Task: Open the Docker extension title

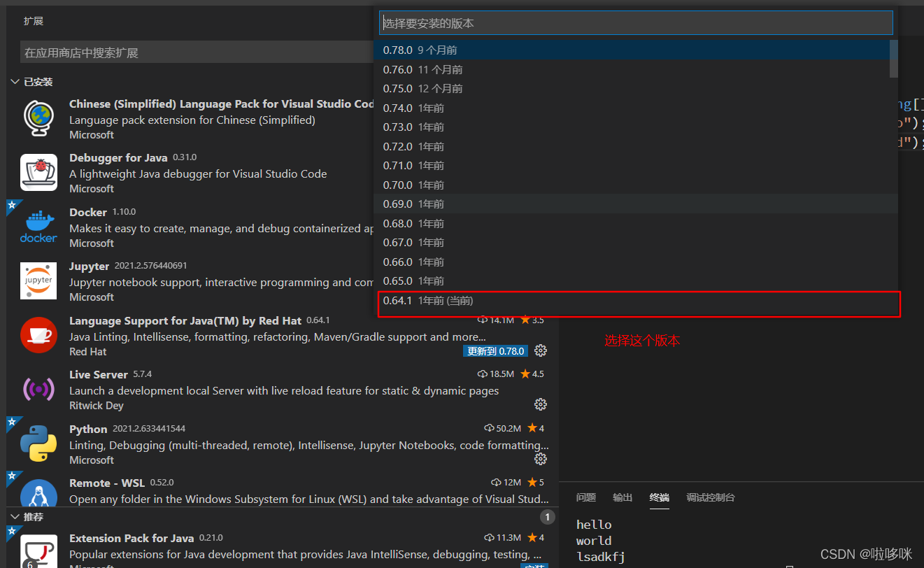Action: pos(88,212)
